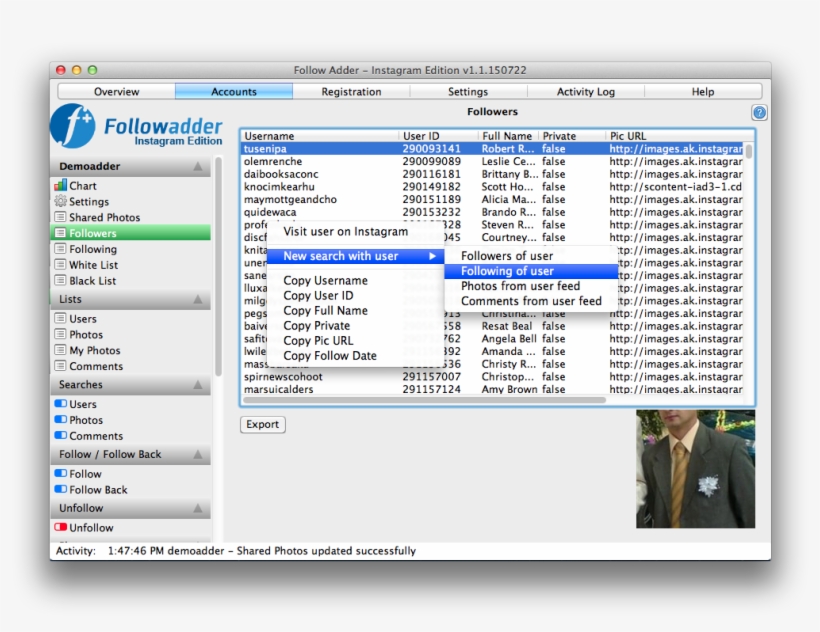The height and width of the screenshot is (632, 820).
Task: Toggle the Follow Back switch
Action: pos(61,489)
